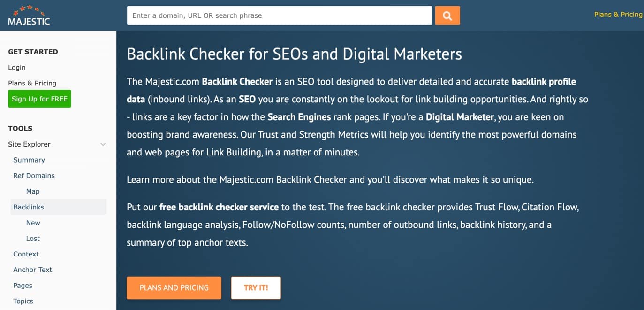The image size is (644, 310).
Task: Open the Summary view under Site Explorer
Action: 29,160
